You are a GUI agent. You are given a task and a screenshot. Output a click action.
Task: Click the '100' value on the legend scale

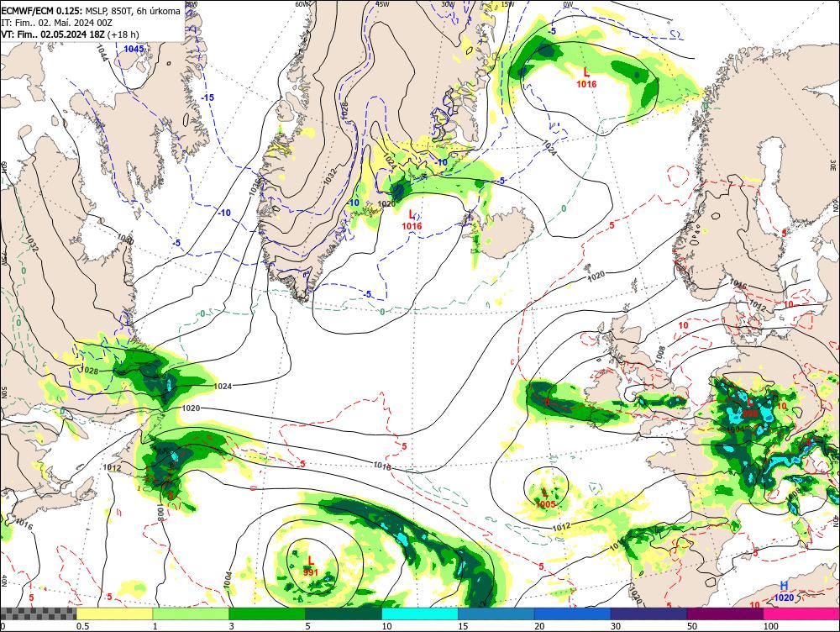coord(770,626)
